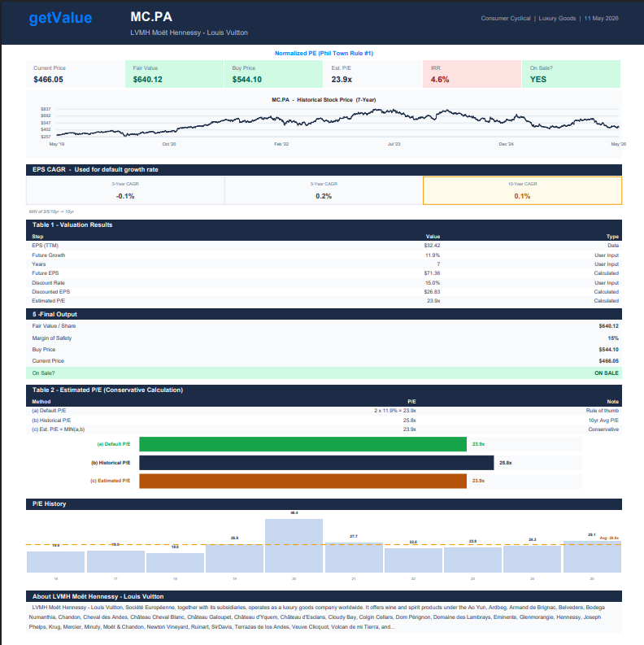Click the Default P/E formula 2 x 11.9% = 23.9x
This screenshot has width=644, height=645.
(395, 411)
